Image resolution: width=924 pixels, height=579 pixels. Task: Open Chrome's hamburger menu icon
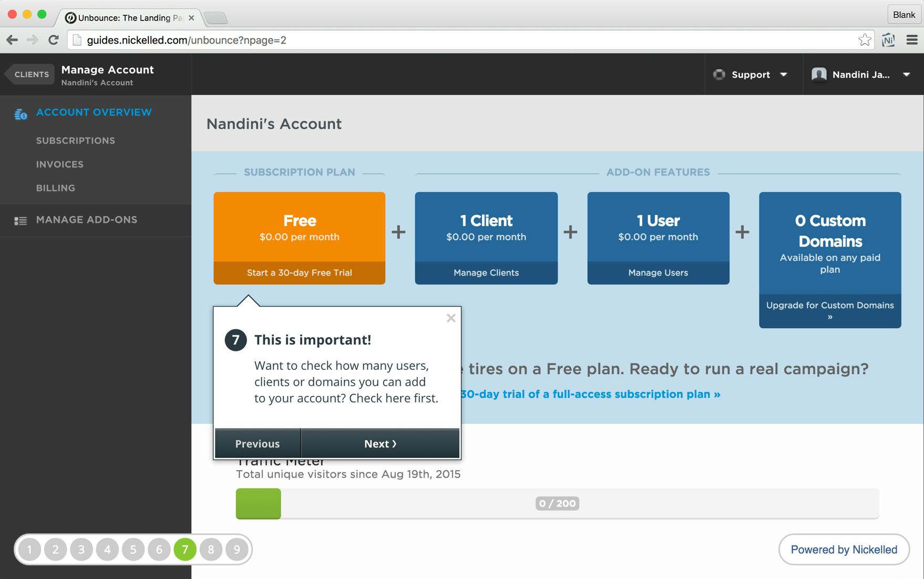tap(912, 39)
